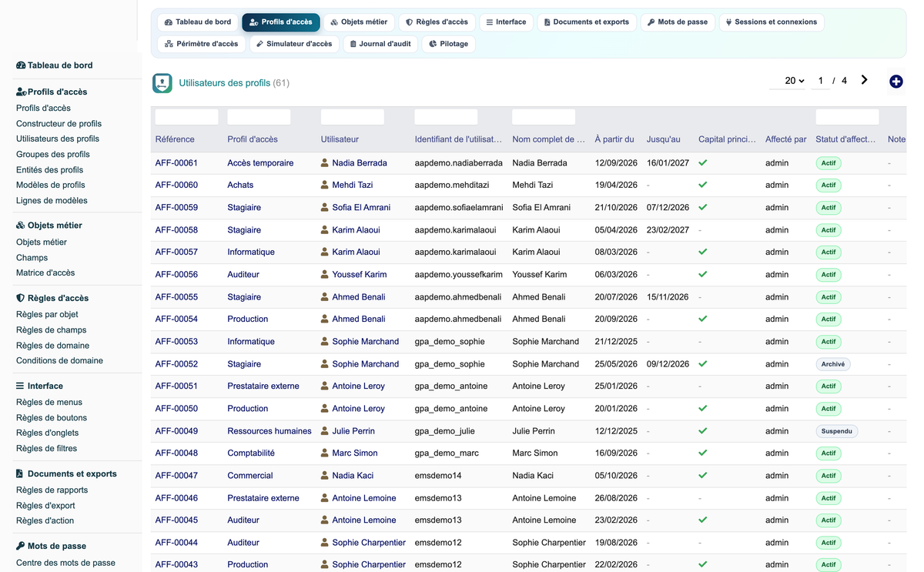Open reference AFF-00061
The height and width of the screenshot is (572, 924).
click(176, 163)
